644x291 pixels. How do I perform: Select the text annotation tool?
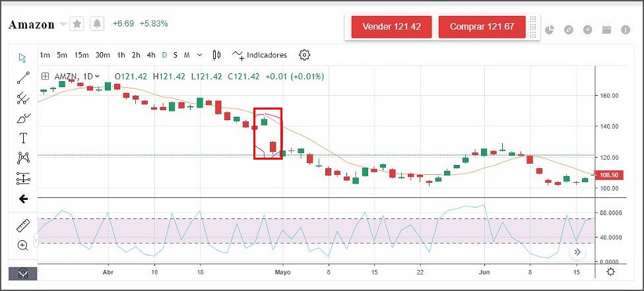(23, 138)
